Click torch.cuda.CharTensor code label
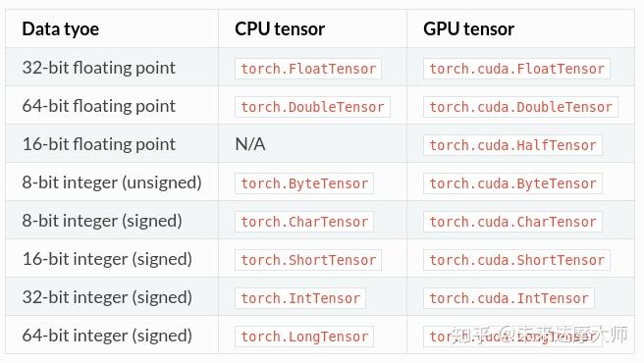This screenshot has height=363, width=644. click(513, 222)
